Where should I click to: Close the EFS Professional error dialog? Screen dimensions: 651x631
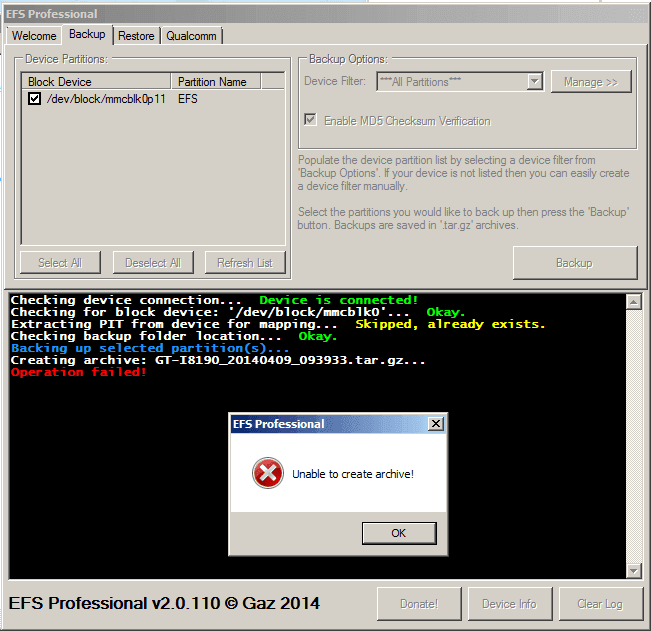pos(436,424)
